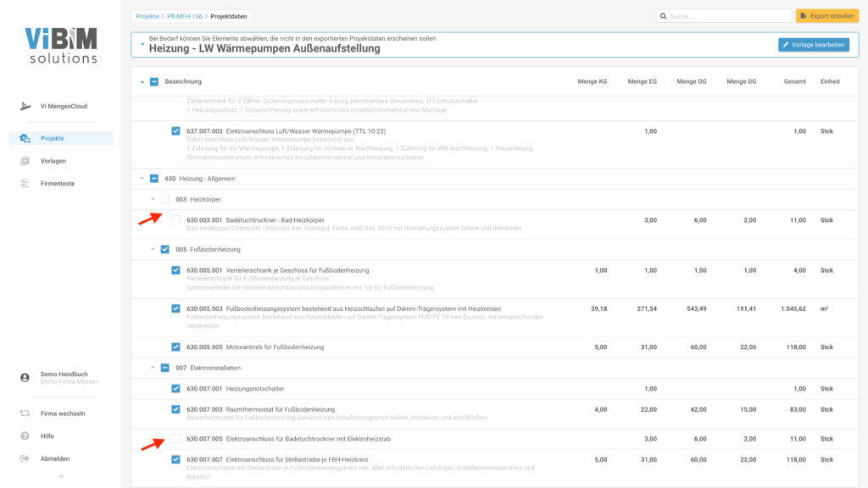Check Elektroanschluss für Badetuchtrockner mit Elektroheizstab
This screenshot has height=488, width=868.
coord(175,439)
